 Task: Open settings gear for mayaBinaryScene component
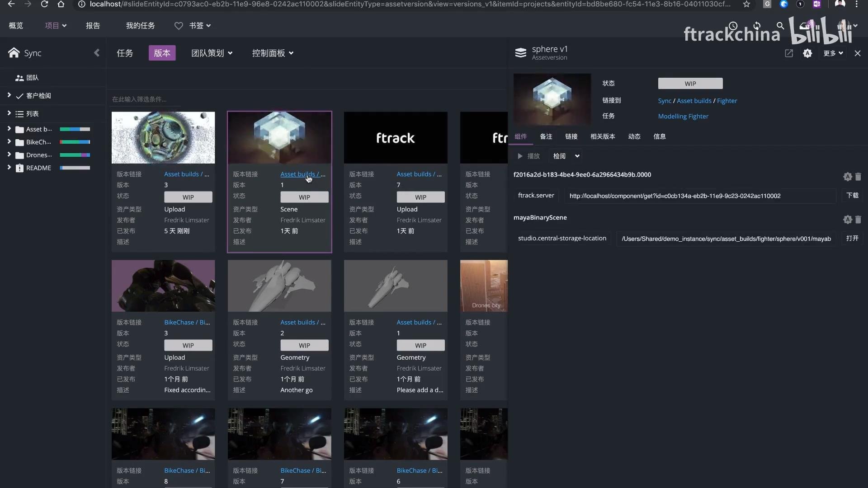pyautogui.click(x=848, y=219)
